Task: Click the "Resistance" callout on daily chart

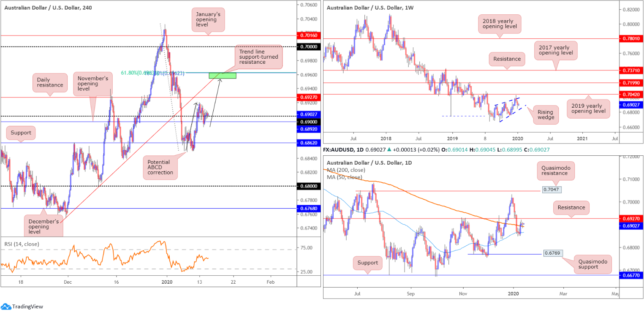Action: 571,207
